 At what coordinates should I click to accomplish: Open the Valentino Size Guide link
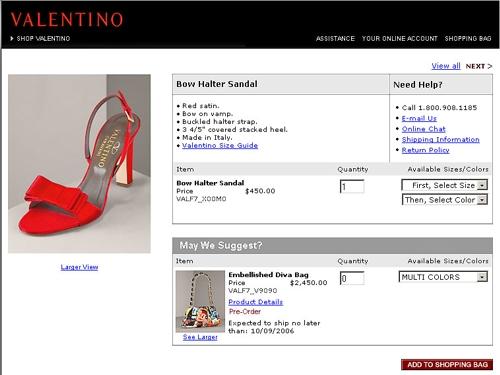pyautogui.click(x=220, y=145)
